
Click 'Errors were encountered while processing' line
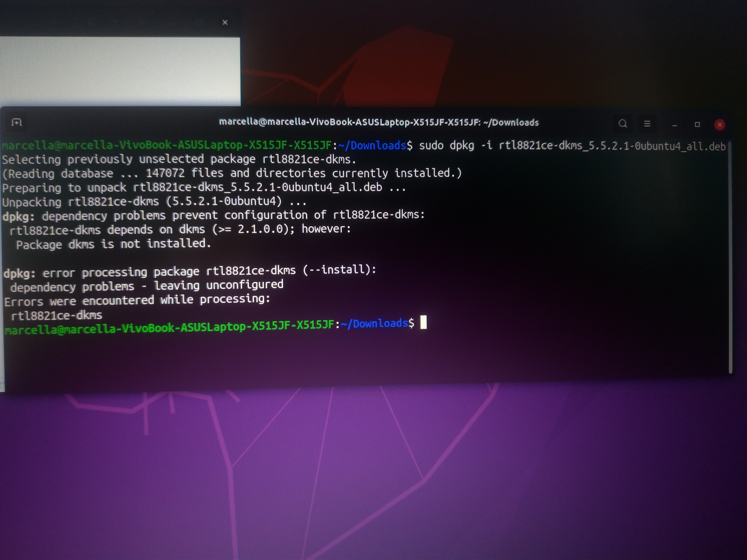[137, 300]
